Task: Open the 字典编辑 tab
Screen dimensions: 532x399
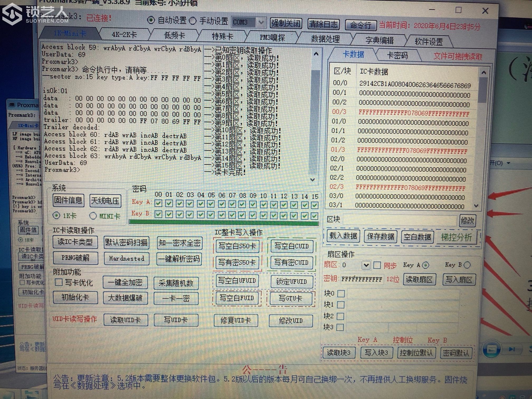Action: click(379, 40)
